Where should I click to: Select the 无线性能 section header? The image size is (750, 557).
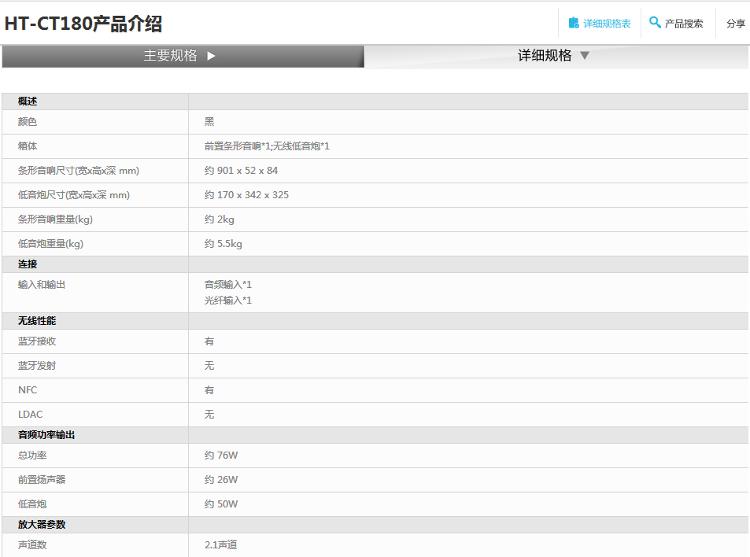tap(37, 321)
